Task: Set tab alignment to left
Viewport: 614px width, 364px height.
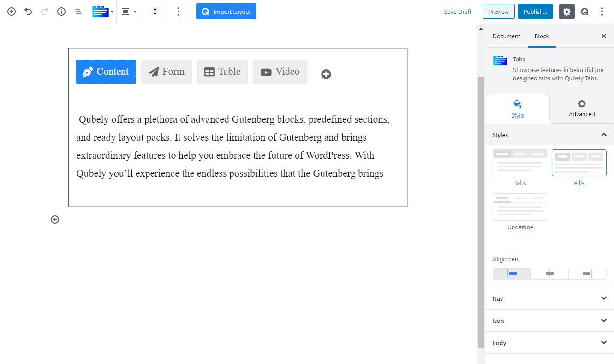Action: pyautogui.click(x=512, y=274)
